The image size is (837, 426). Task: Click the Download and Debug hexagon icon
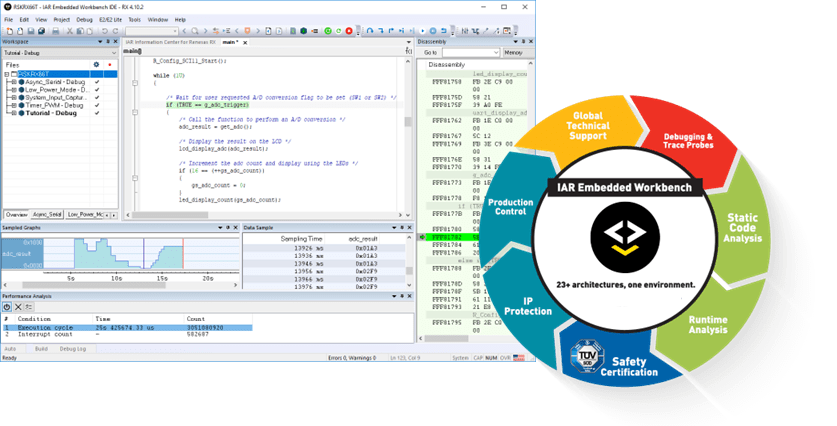point(304,31)
